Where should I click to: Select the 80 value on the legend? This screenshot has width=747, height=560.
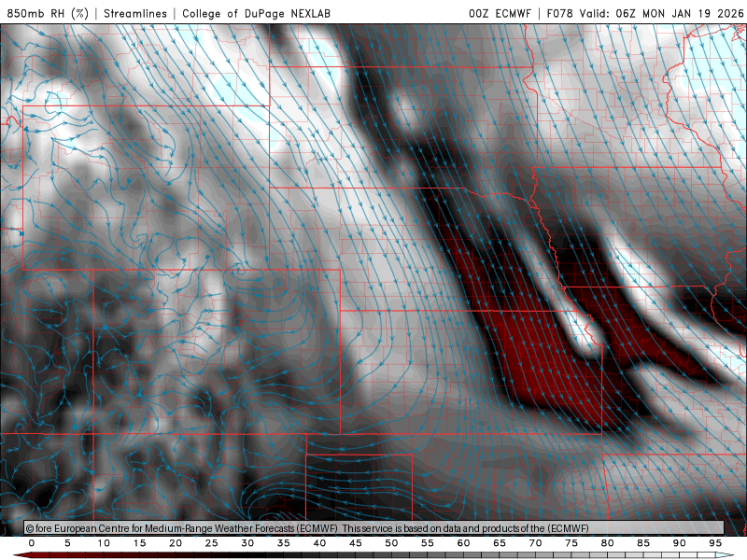607,543
